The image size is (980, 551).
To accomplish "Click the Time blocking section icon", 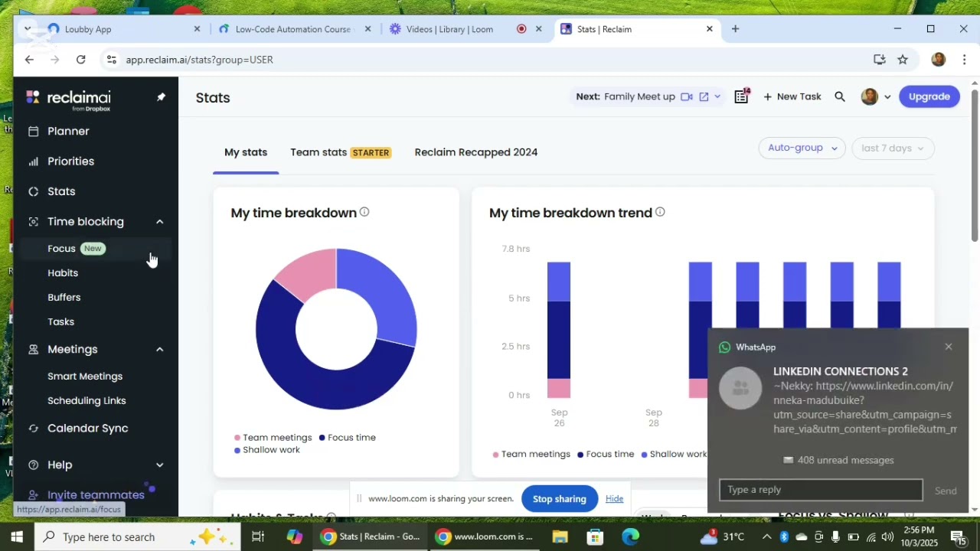I will 33,222.
